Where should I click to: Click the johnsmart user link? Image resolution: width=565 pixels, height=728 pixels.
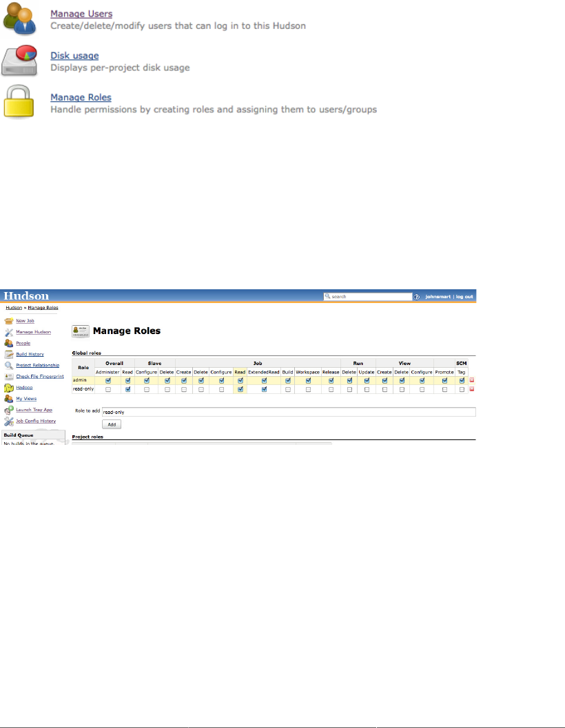(x=438, y=297)
